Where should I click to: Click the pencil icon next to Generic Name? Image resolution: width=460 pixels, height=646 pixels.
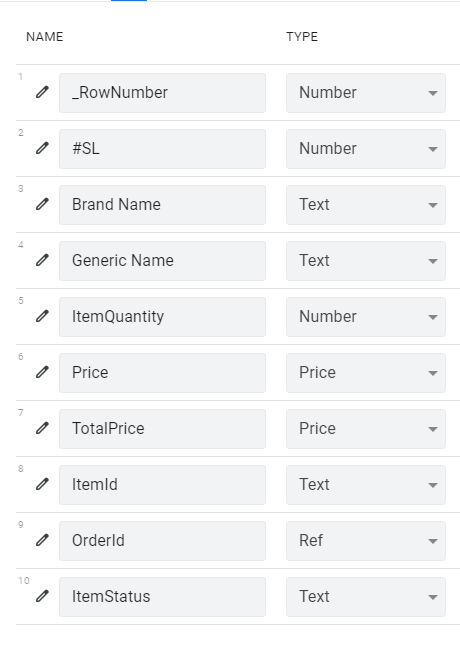pyautogui.click(x=42, y=260)
